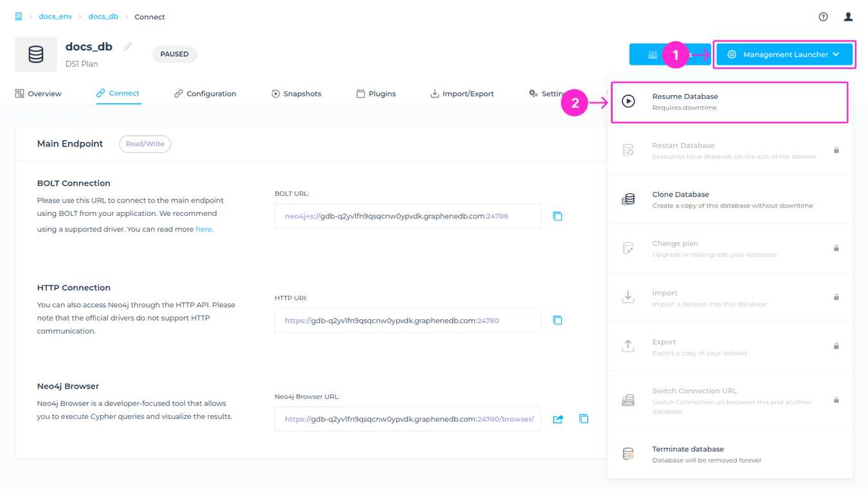The width and height of the screenshot is (868, 489).
Task: Follow the 'here' supported driver link
Action: point(203,229)
